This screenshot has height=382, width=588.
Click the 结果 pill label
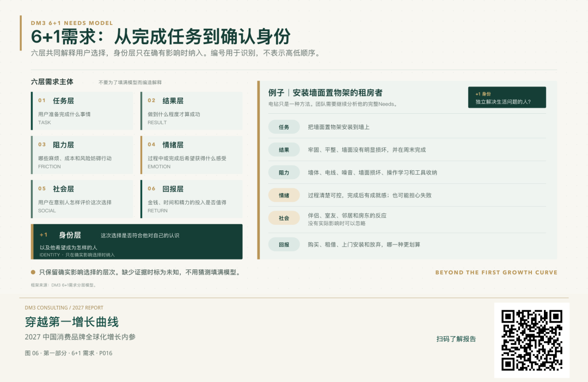284,150
